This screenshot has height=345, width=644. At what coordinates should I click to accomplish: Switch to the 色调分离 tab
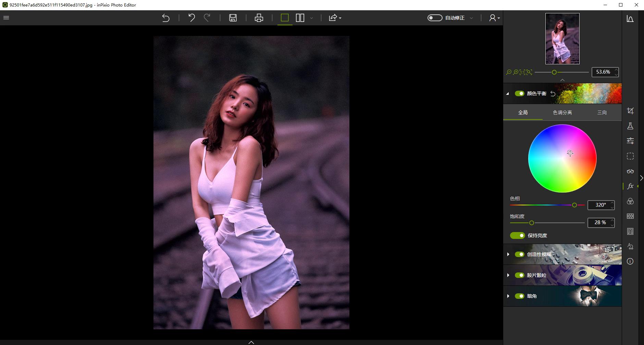[562, 112]
